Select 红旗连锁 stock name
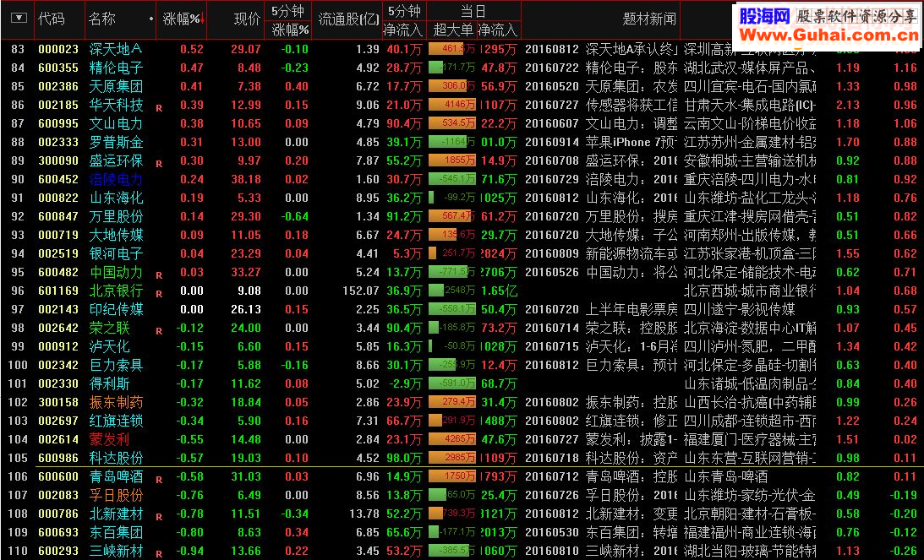Viewport: 924px width, 560px height. pos(116,421)
